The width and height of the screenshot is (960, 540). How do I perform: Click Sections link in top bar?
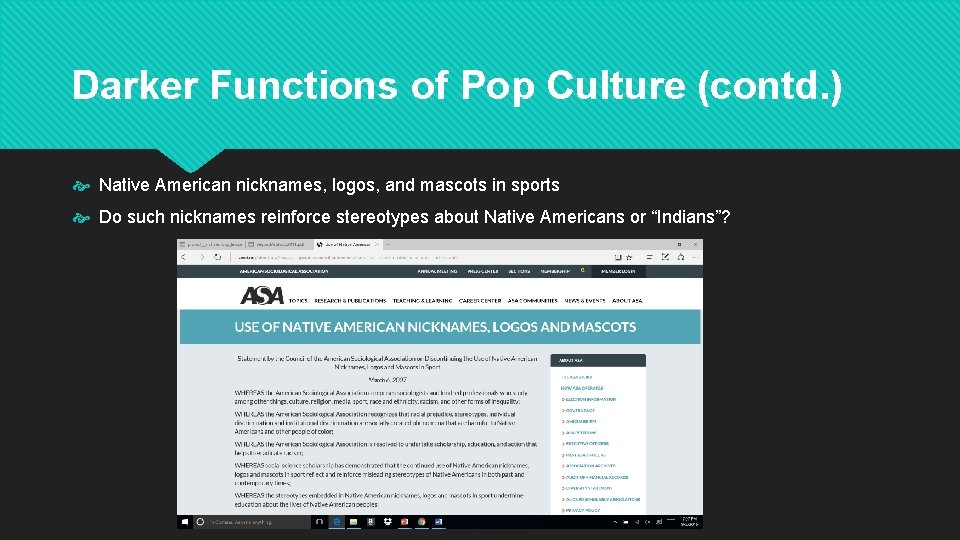tap(519, 271)
